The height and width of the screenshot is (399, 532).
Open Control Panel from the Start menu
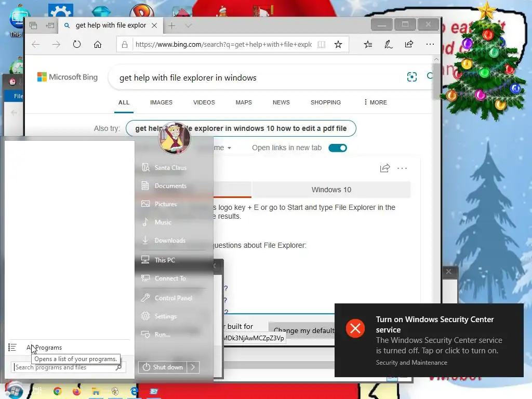pos(174,298)
